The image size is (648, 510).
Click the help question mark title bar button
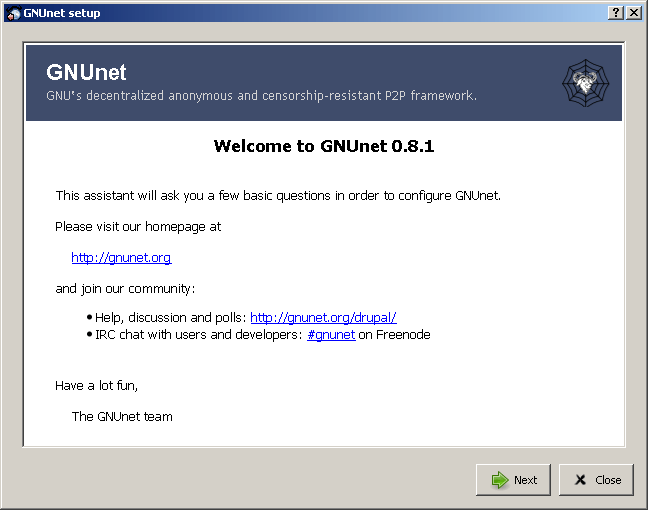coord(616,13)
